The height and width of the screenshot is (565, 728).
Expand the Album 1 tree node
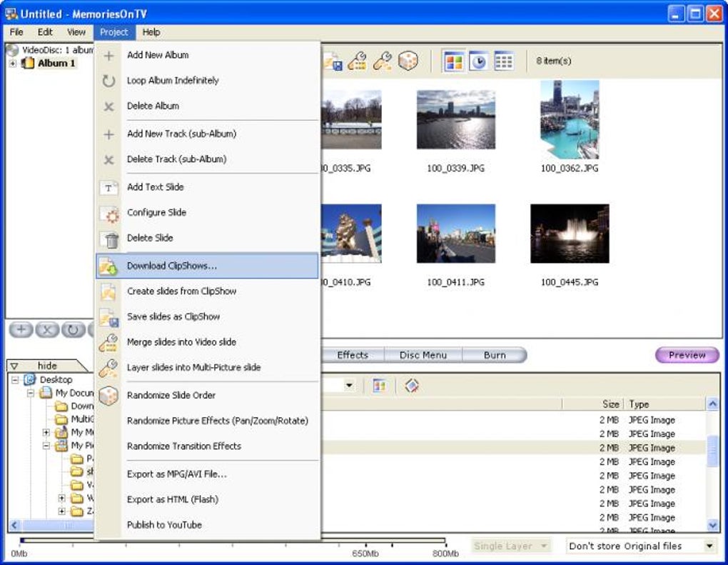[x=13, y=63]
